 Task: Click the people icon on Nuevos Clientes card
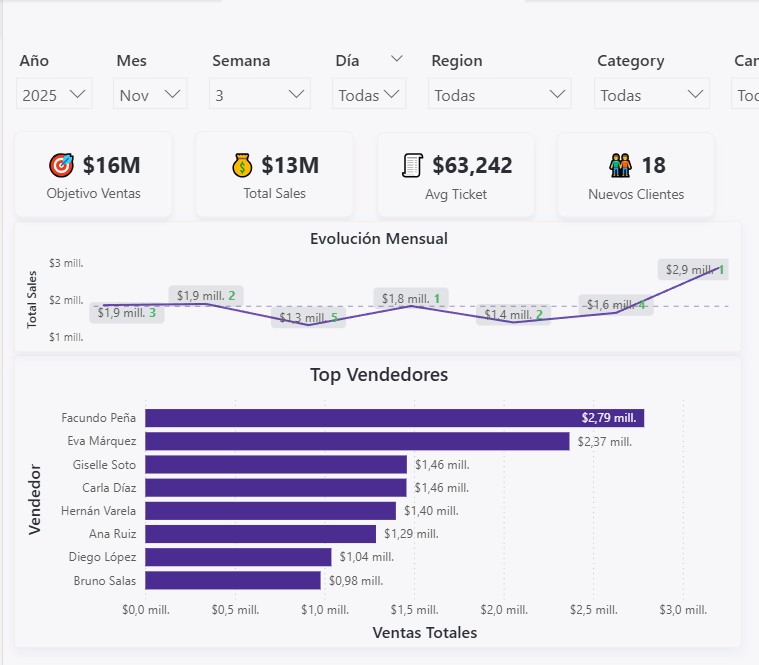point(620,165)
